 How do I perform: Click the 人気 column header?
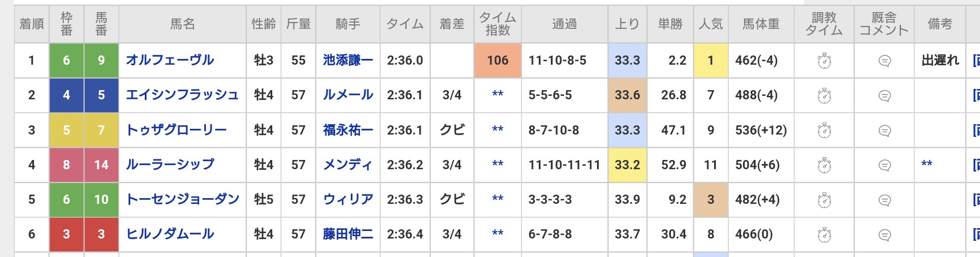[x=711, y=24]
